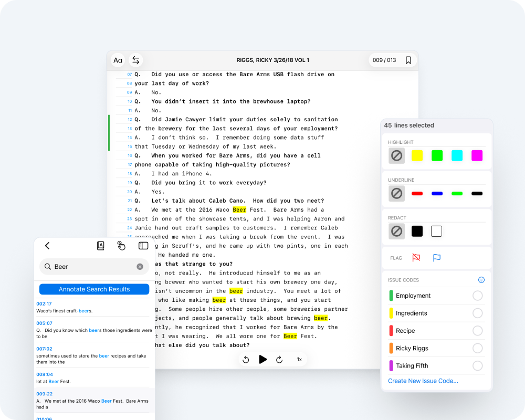Select the Taking Fifth issue code radio button
This screenshot has width=525, height=420.
click(477, 366)
